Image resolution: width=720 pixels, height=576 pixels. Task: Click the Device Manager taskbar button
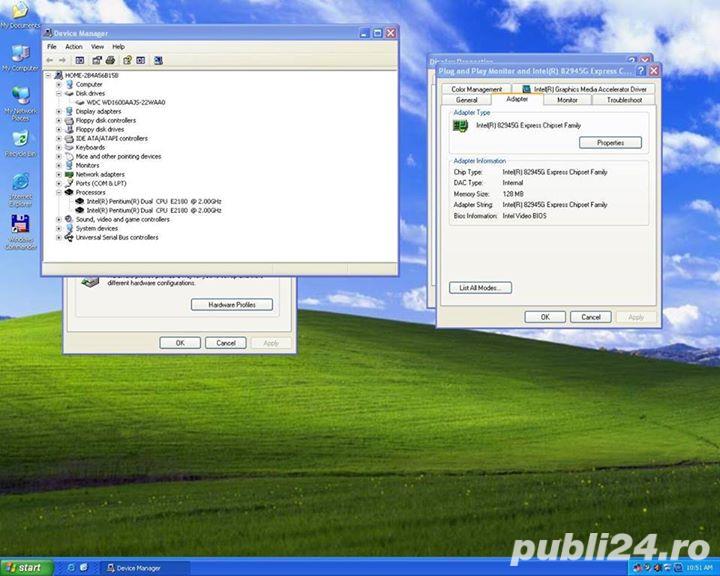[x=145, y=568]
